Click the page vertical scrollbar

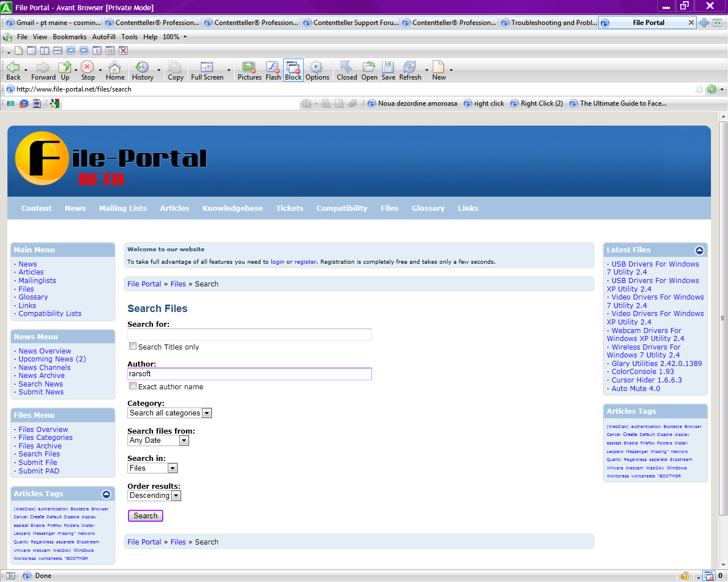pyautogui.click(x=723, y=318)
